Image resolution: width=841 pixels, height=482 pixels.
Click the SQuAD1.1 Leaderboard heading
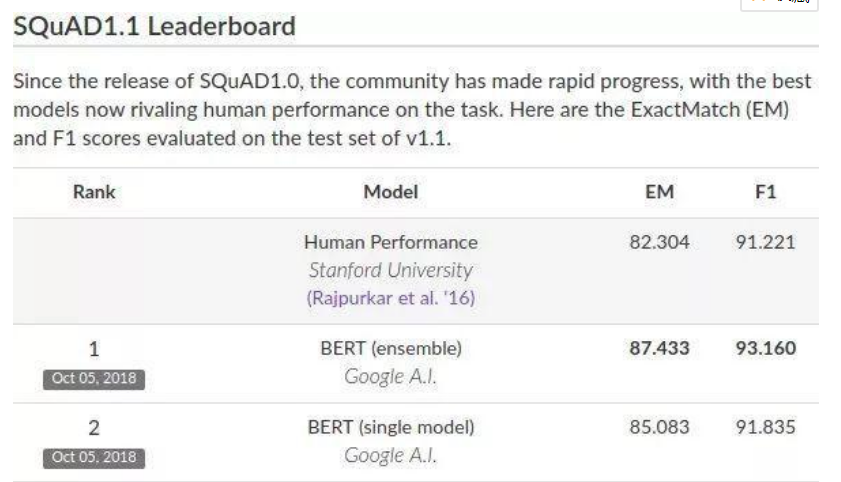point(154,26)
